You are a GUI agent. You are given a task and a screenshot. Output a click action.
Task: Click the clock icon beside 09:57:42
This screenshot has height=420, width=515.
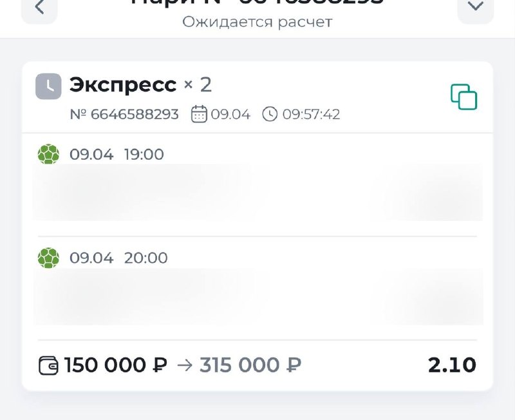[x=270, y=115]
